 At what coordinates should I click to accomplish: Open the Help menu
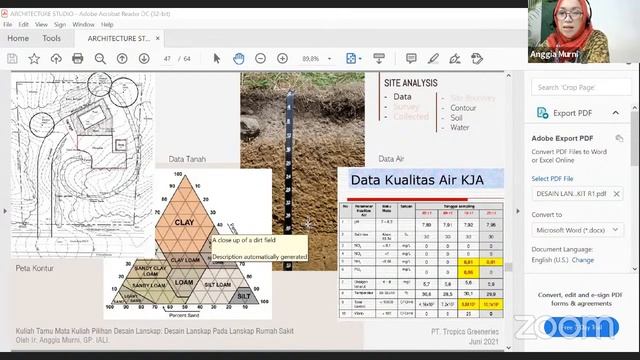coord(107,24)
